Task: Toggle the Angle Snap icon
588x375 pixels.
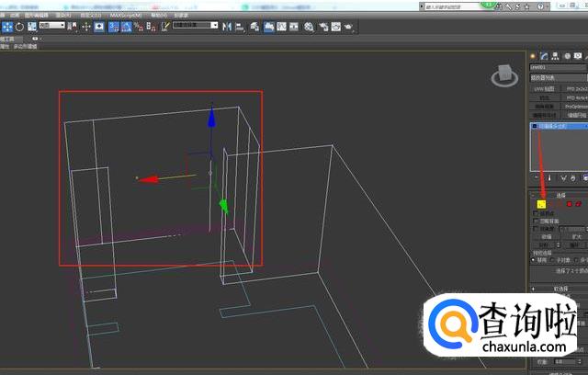Action: 126,27
